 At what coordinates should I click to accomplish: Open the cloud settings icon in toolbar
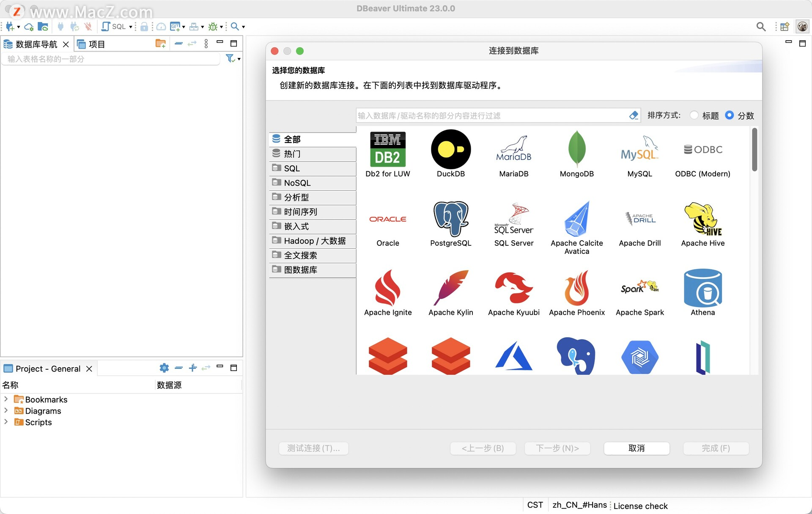(x=29, y=27)
